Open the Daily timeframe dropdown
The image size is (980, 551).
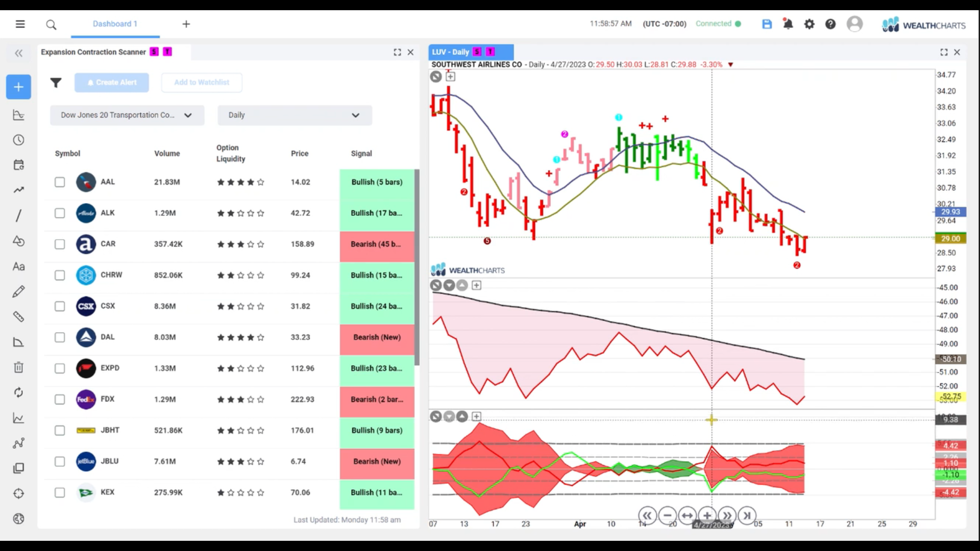pyautogui.click(x=295, y=115)
